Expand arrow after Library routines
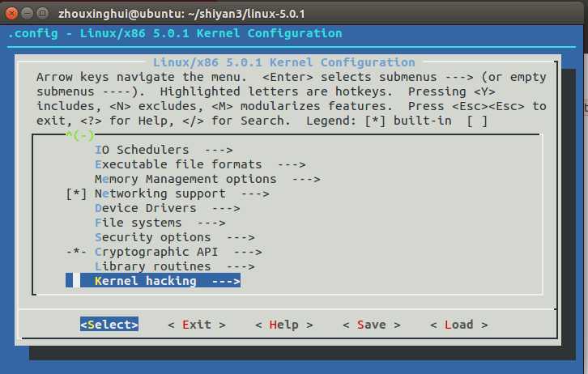This screenshot has width=588, height=374. pos(241,267)
